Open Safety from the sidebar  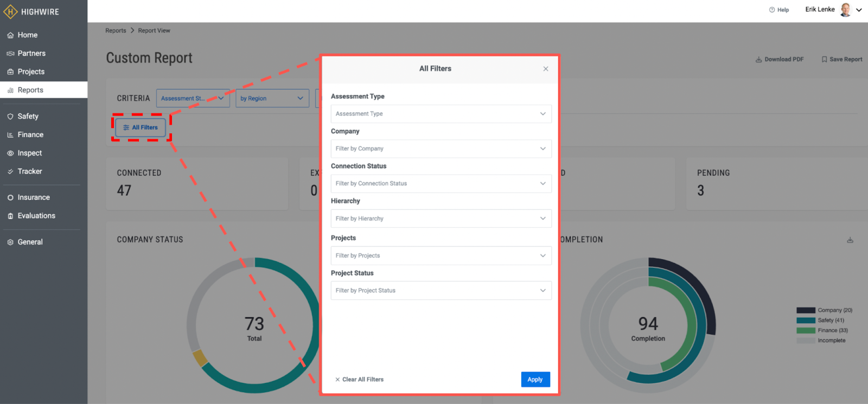(28, 116)
